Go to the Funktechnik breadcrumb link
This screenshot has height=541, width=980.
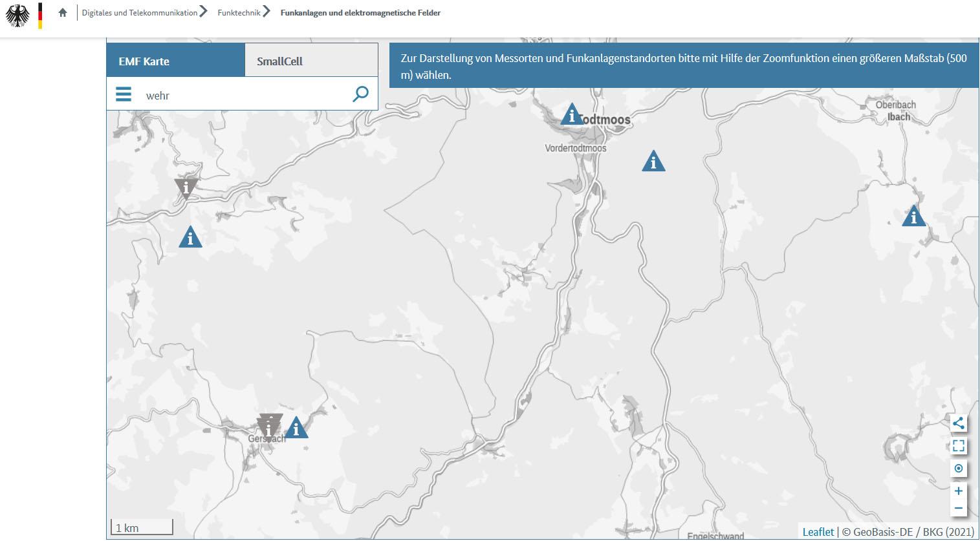239,12
